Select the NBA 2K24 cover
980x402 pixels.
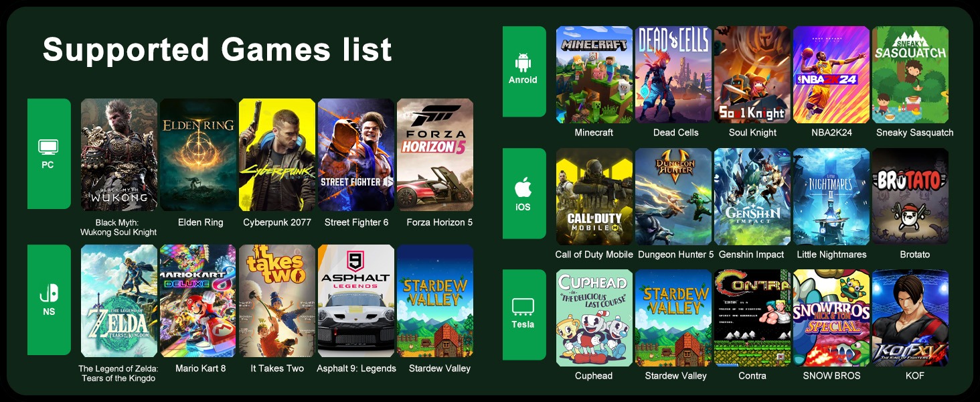(x=831, y=74)
